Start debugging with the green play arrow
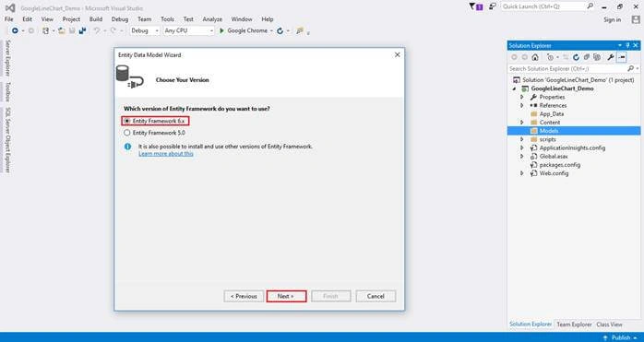Image resolution: width=644 pixels, height=342 pixels. pos(221,30)
